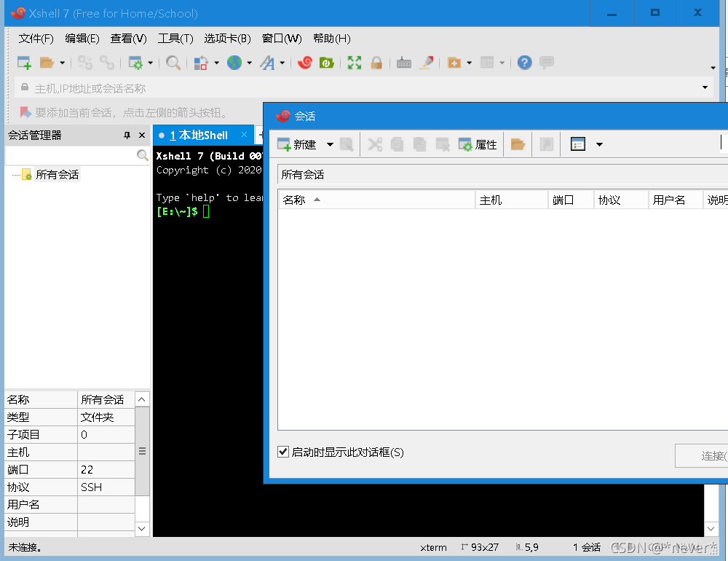
Task: Click the cut scissors icon in 会话 dialog
Action: [x=375, y=144]
